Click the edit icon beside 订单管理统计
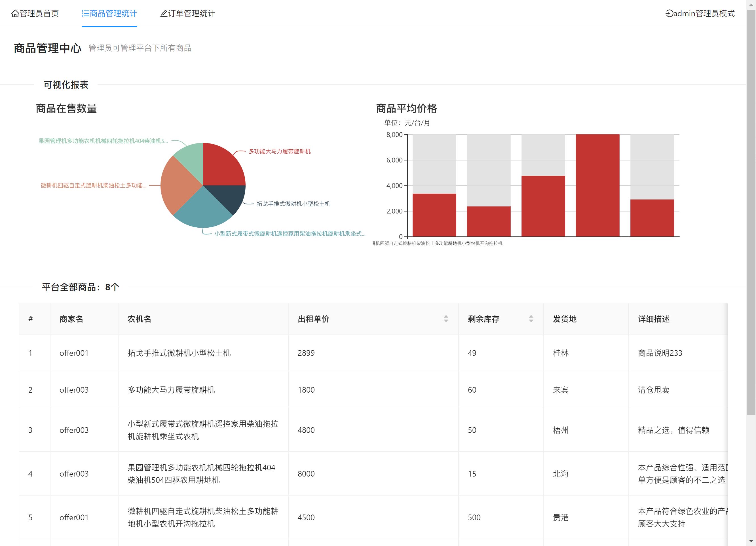Image resolution: width=756 pixels, height=546 pixels. [164, 14]
